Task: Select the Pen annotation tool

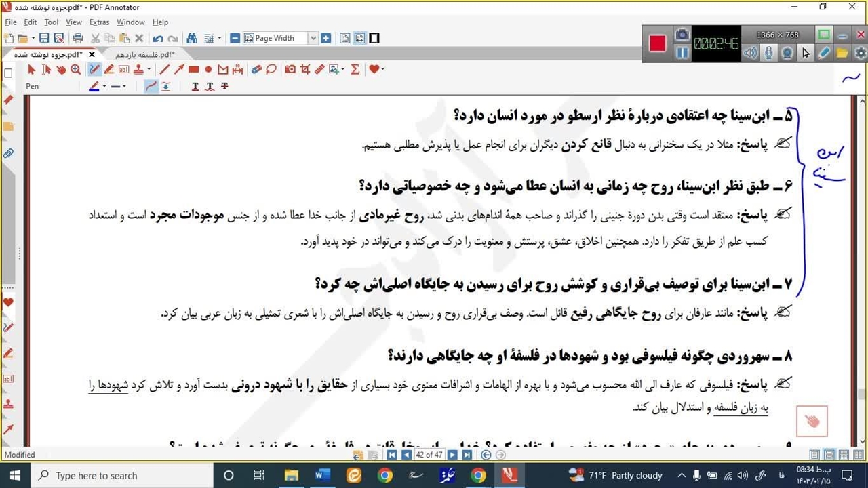Action: coord(94,69)
